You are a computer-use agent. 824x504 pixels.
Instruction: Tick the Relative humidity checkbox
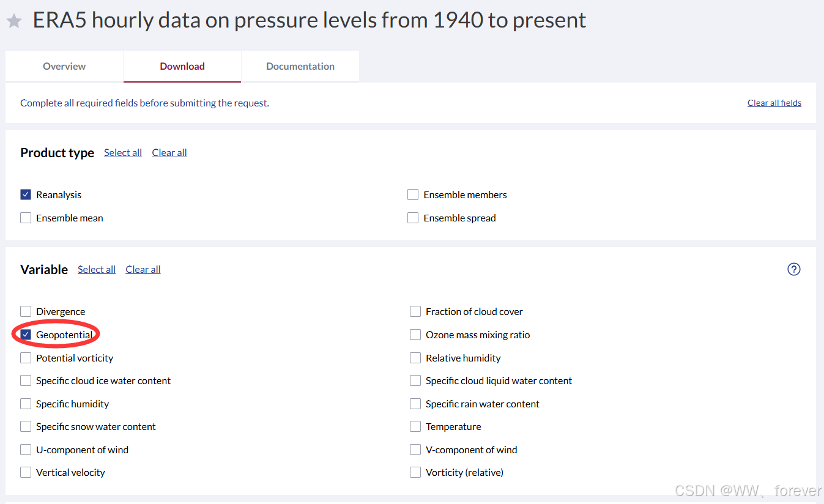(415, 358)
